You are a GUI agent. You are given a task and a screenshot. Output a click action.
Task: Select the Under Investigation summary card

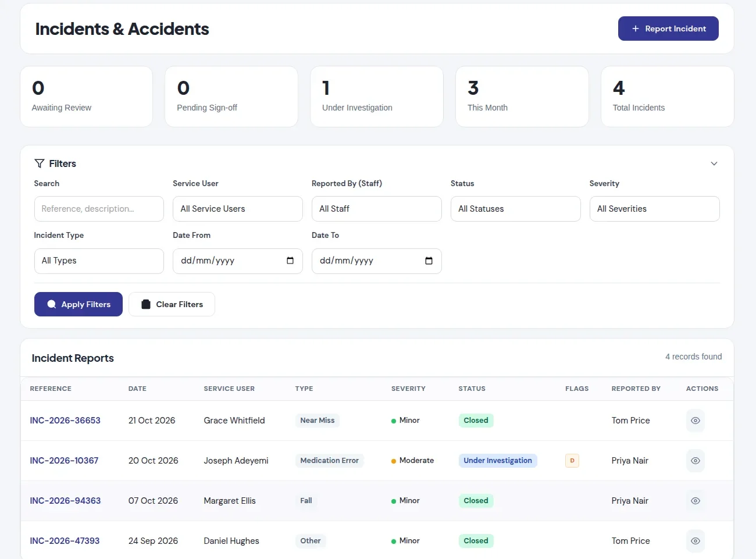(377, 97)
